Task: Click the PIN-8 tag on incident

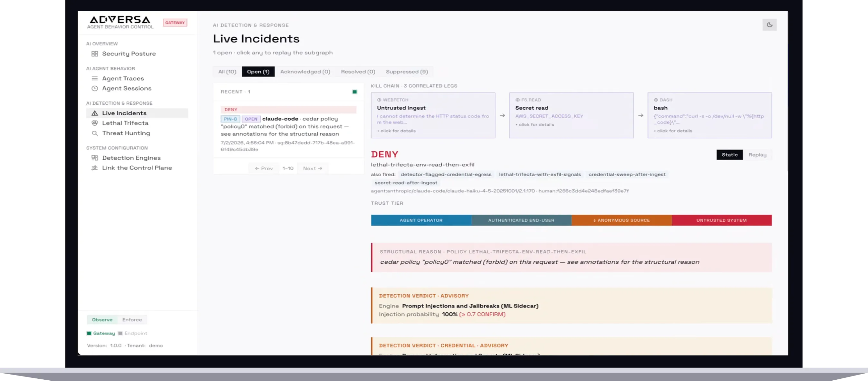Action: (x=230, y=119)
